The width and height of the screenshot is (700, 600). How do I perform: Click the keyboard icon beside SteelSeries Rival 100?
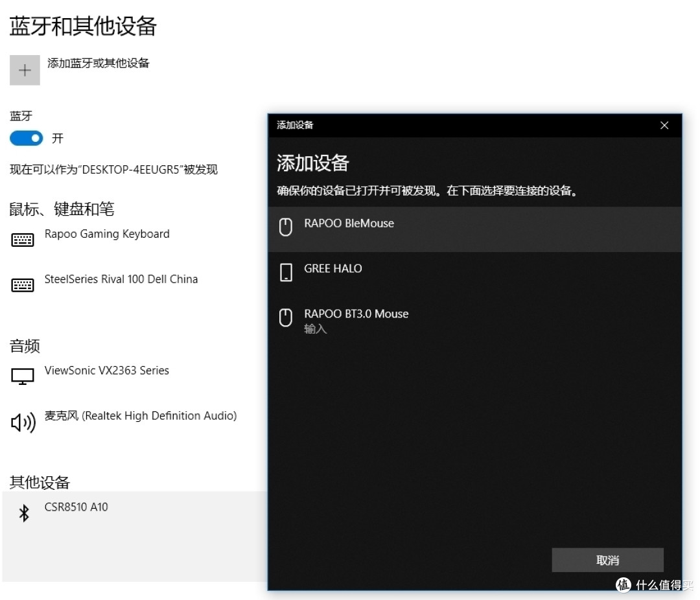click(22, 285)
